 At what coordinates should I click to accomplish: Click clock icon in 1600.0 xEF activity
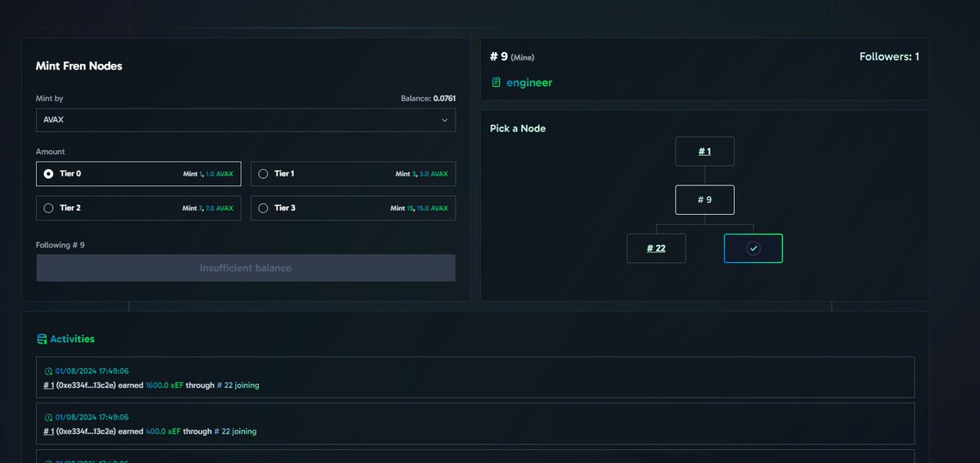pos(48,371)
